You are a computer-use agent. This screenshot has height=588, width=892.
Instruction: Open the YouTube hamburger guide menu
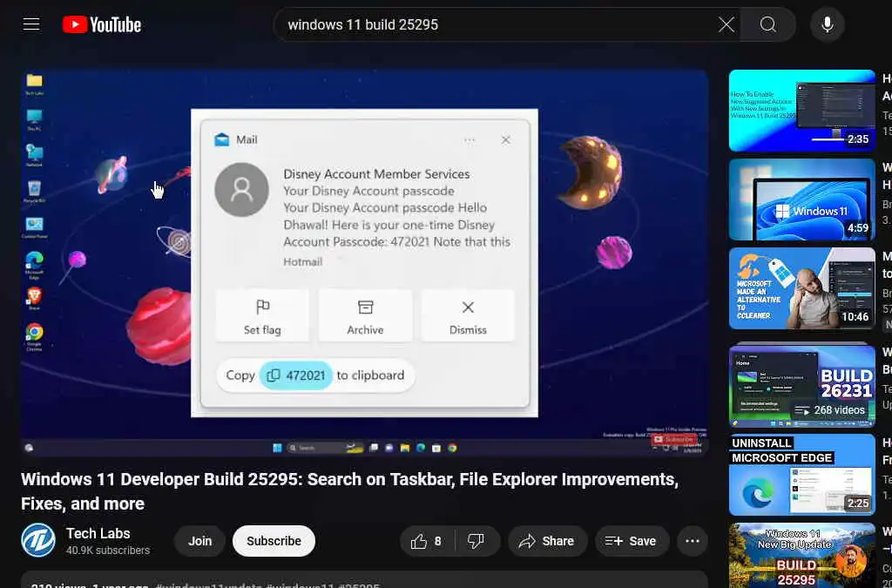coord(31,24)
